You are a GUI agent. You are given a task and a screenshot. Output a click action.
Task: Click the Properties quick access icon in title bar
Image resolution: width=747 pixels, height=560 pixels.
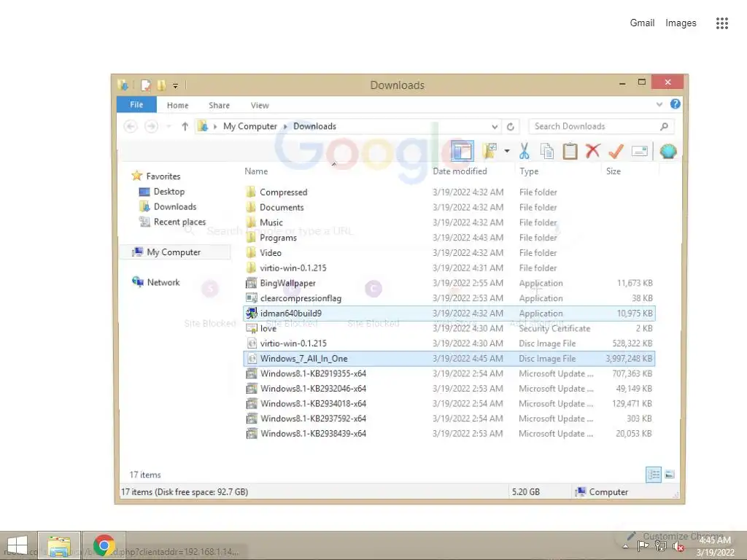tap(146, 85)
